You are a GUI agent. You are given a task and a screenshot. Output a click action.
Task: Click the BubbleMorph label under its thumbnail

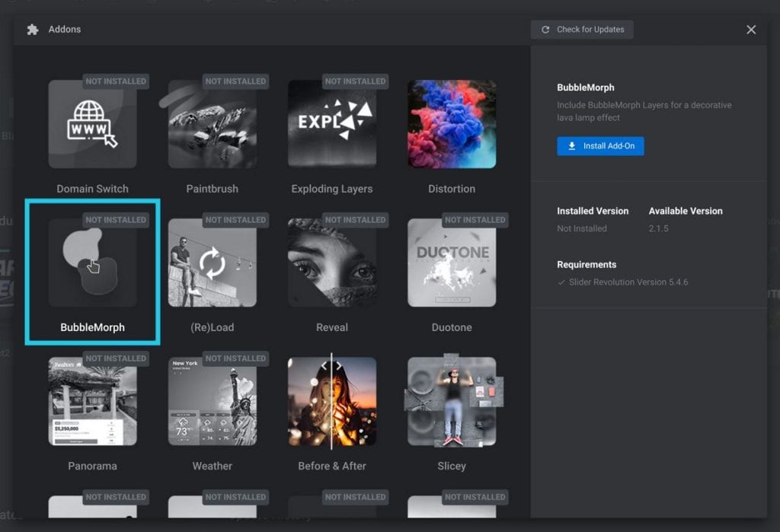[x=92, y=328]
